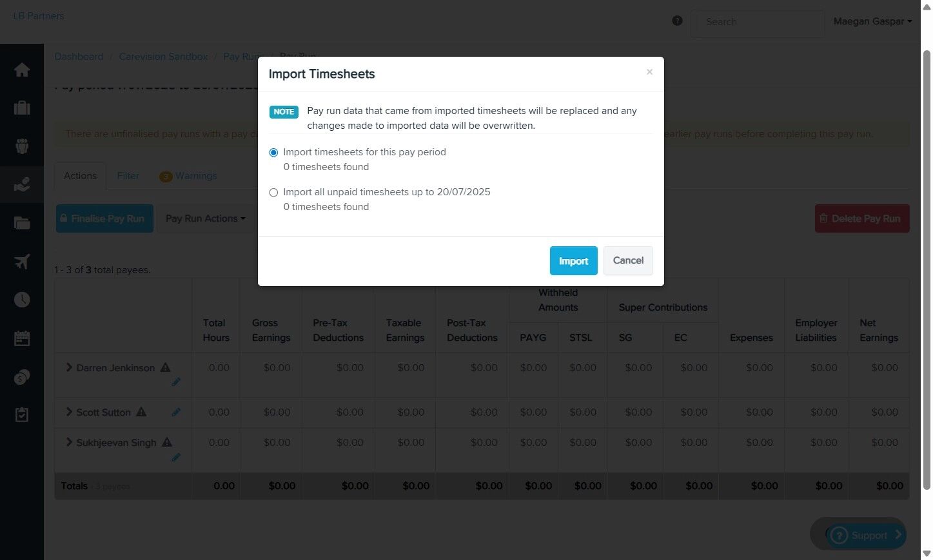Image resolution: width=933 pixels, height=560 pixels.
Task: Expand the Darren Jenkinson payee row
Action: [69, 367]
